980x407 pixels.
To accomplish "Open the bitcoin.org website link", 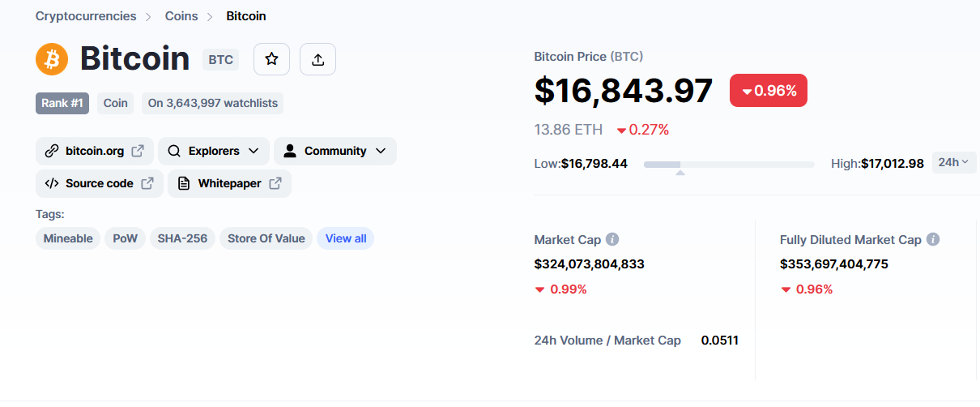I will pyautogui.click(x=95, y=151).
